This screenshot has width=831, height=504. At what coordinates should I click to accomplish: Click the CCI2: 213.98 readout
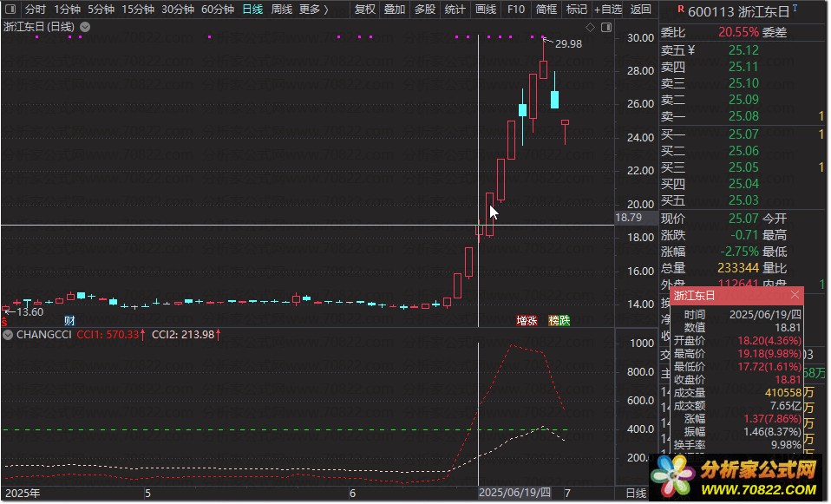[x=186, y=335]
